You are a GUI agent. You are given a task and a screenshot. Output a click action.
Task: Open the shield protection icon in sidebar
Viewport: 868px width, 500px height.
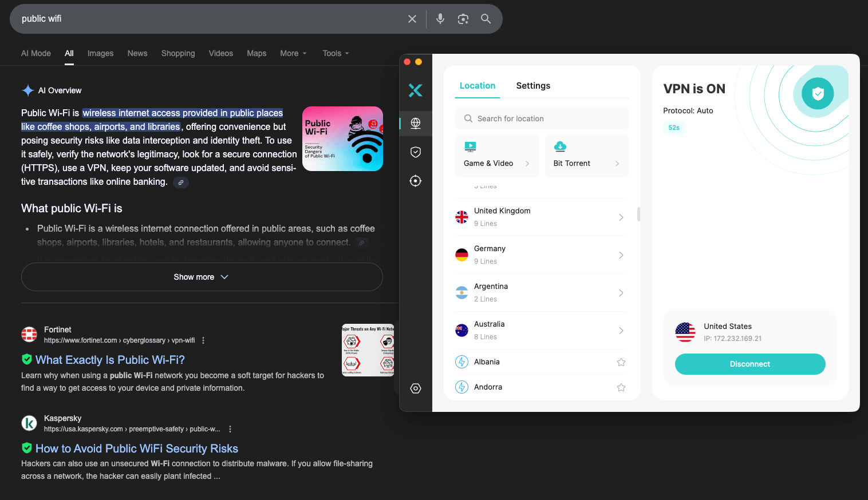pyautogui.click(x=416, y=152)
